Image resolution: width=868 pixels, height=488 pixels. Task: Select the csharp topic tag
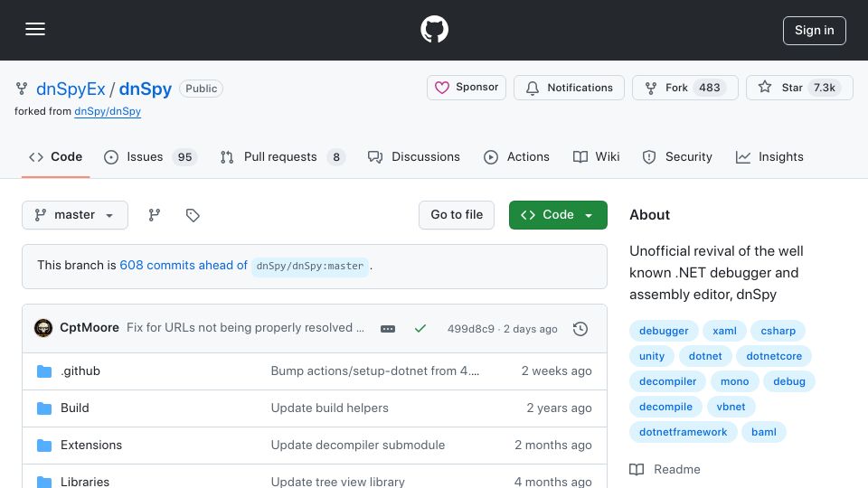tap(778, 331)
